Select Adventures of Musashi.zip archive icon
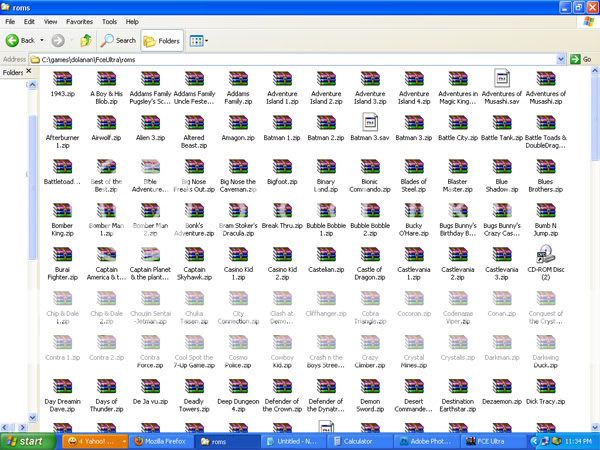 (x=546, y=79)
